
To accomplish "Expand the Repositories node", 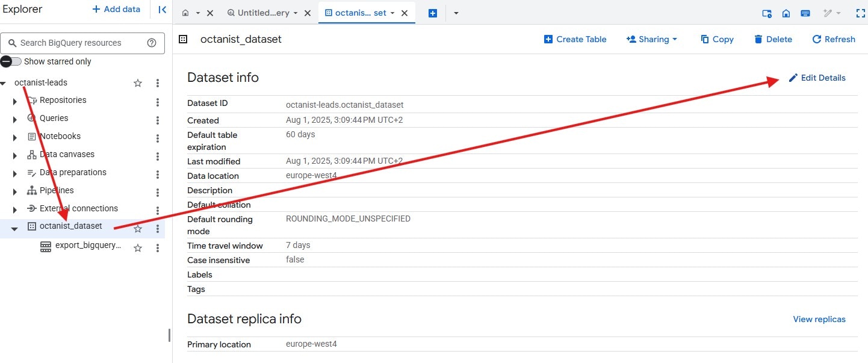I will (x=15, y=102).
